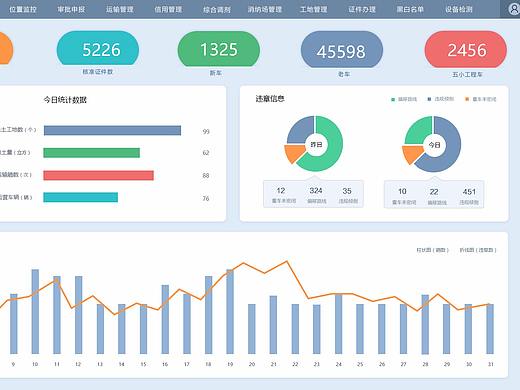Click the partially visible orange stat card
The image size is (520, 390).
[6, 48]
